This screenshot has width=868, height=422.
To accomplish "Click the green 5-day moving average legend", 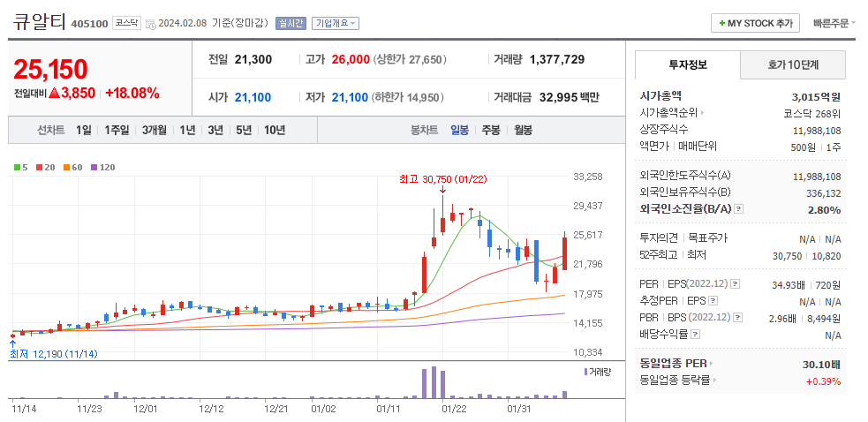I will [x=21, y=167].
